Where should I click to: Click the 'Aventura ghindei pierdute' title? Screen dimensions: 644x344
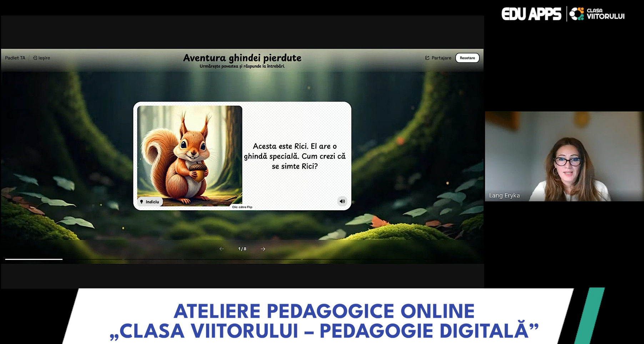[x=242, y=58]
